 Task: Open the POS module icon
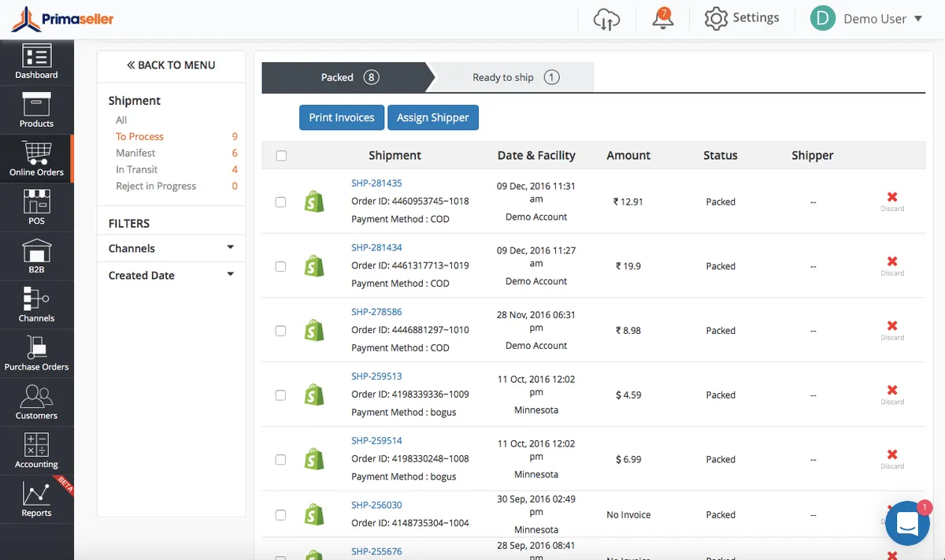[36, 208]
